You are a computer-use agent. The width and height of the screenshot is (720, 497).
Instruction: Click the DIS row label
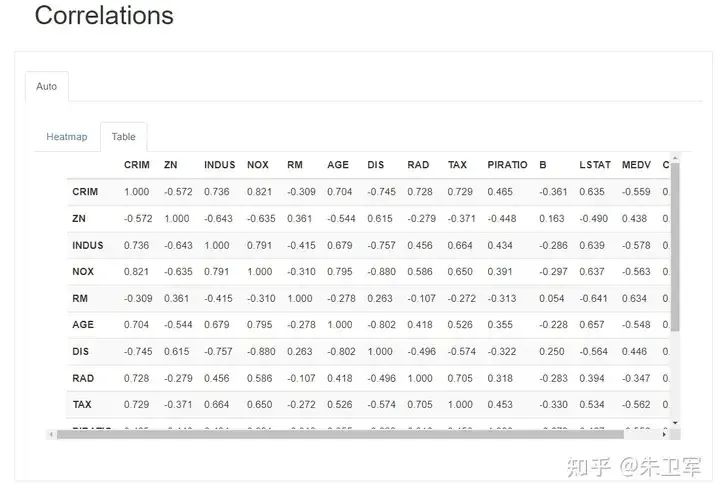[80, 351]
